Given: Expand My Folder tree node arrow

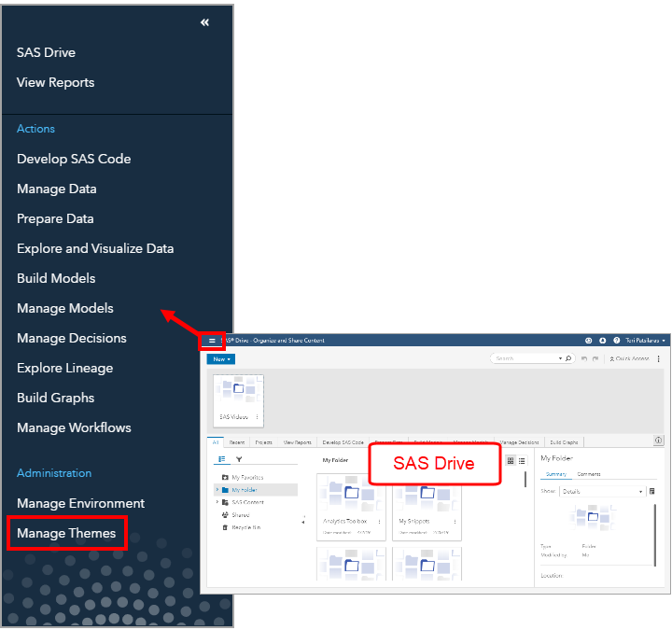Looking at the screenshot, I should click(x=217, y=489).
